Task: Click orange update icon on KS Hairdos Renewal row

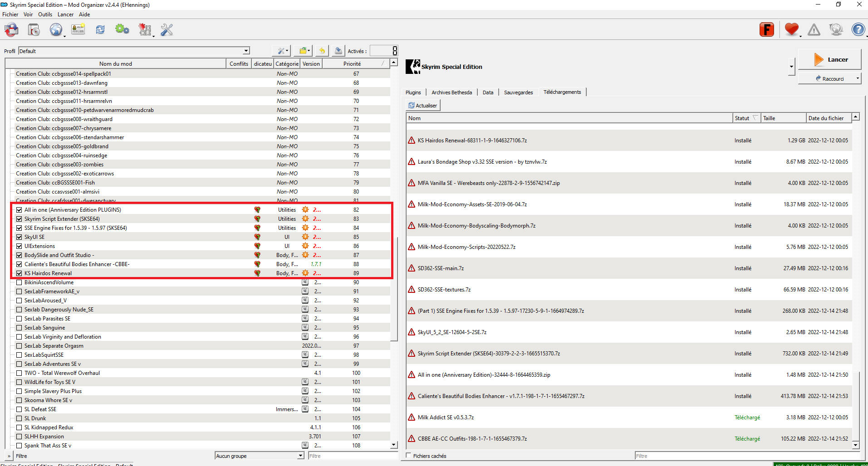Action: 305,273
